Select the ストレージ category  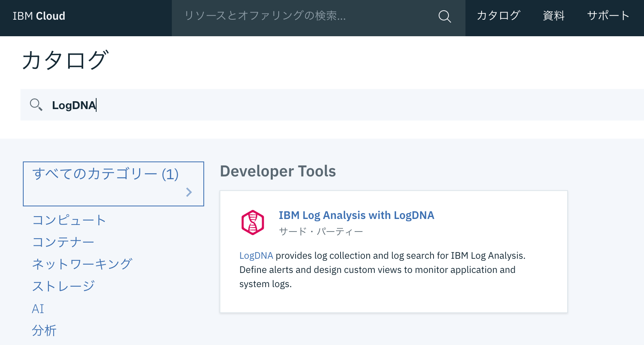(x=63, y=286)
